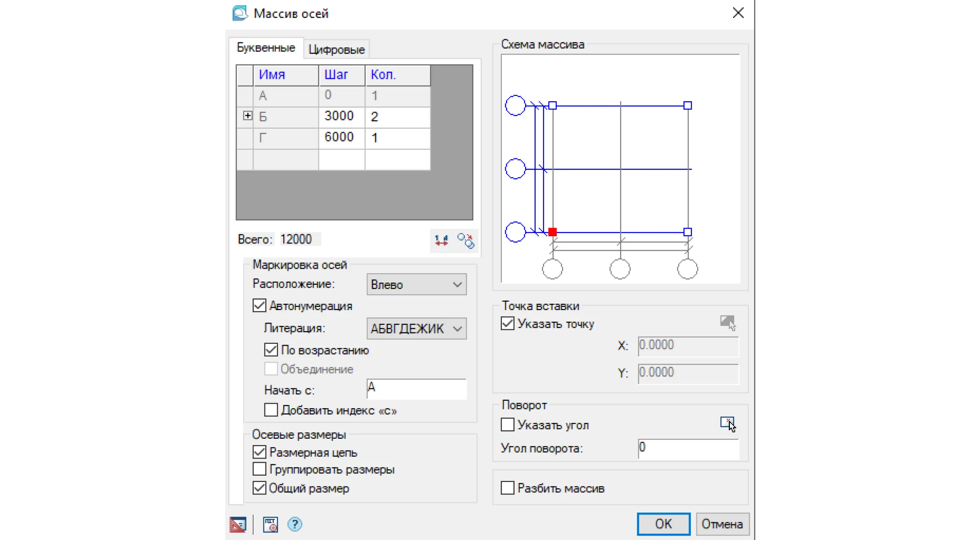Click the Начать с text field
This screenshot has height=540, width=980.
pyautogui.click(x=416, y=388)
